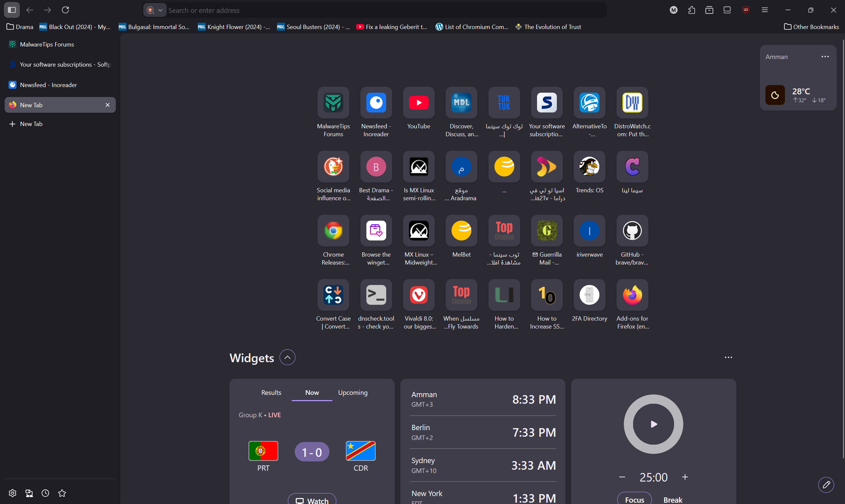Screen dimensions: 845x504
Task: Open settings gear in sidebar footer
Action: 13,493
